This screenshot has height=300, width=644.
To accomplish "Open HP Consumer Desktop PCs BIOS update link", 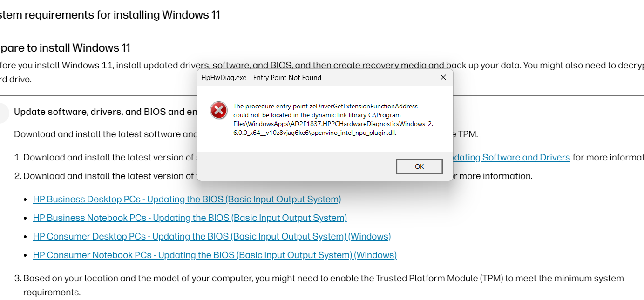I will click(212, 236).
